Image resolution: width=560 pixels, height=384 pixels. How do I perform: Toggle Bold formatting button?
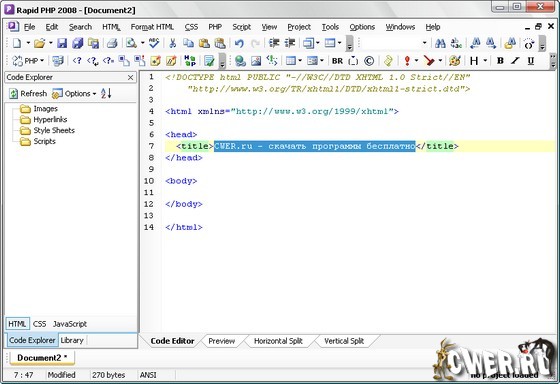tap(500, 61)
